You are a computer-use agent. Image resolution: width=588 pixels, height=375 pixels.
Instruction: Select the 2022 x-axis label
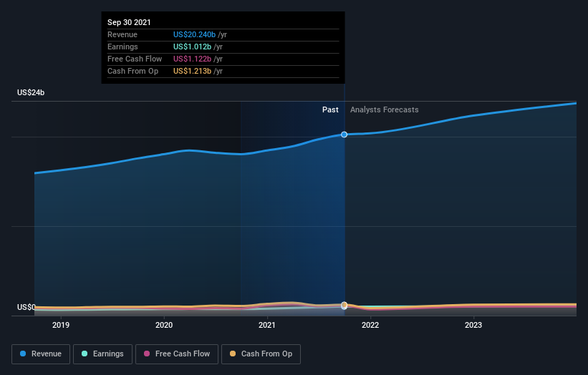[x=370, y=325]
